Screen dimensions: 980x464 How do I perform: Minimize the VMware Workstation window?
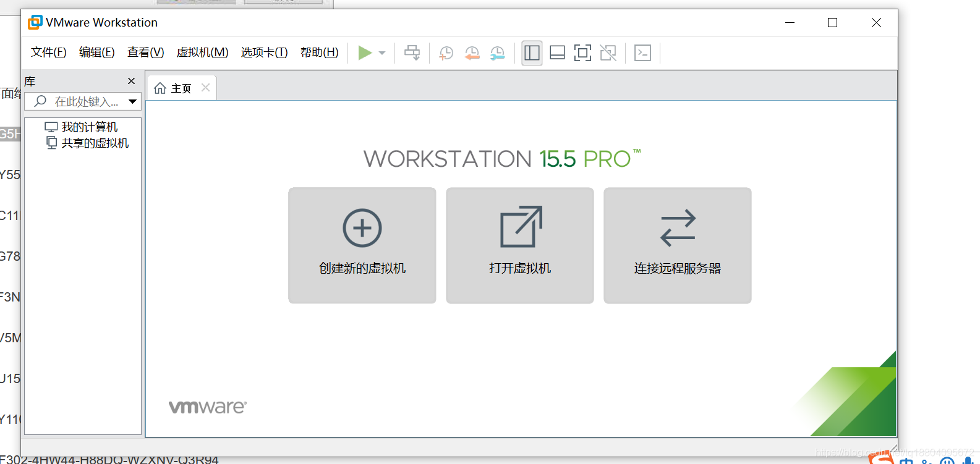coord(790,23)
